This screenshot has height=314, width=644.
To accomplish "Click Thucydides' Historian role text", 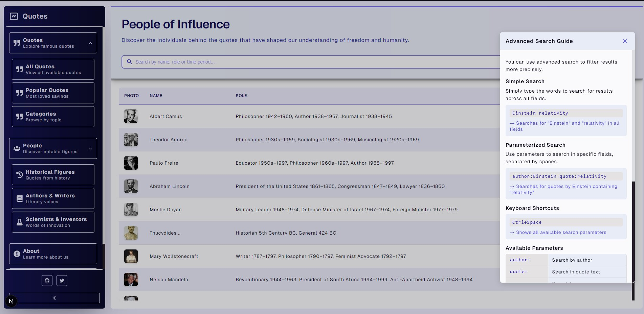I will point(286,233).
